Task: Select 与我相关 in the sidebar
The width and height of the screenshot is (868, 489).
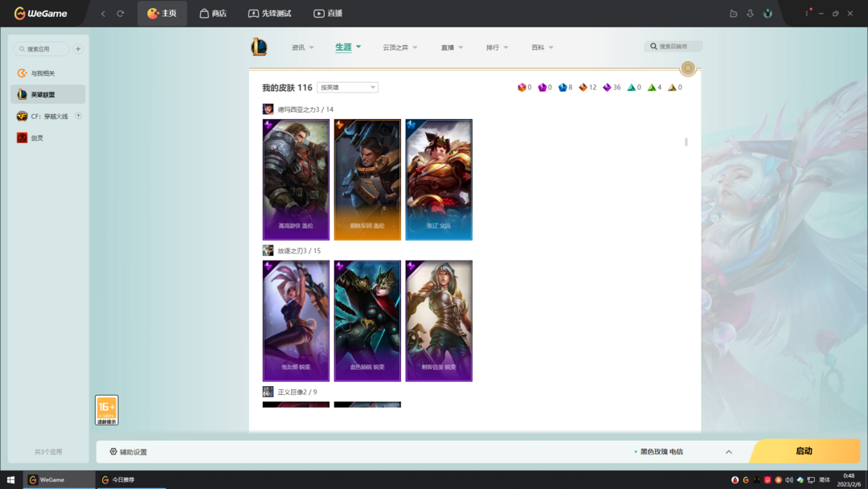Action: (48, 73)
